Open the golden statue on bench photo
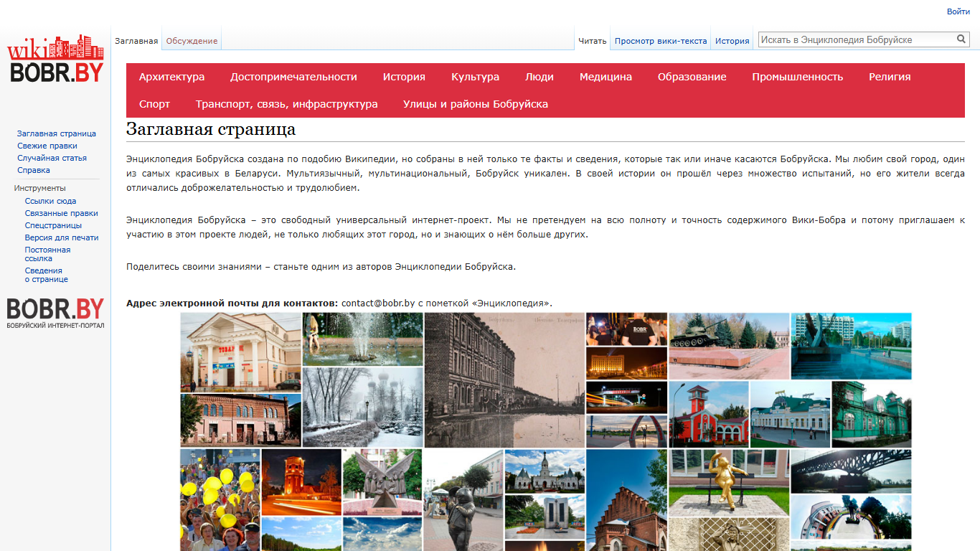The height and width of the screenshot is (551, 980). (x=729, y=483)
